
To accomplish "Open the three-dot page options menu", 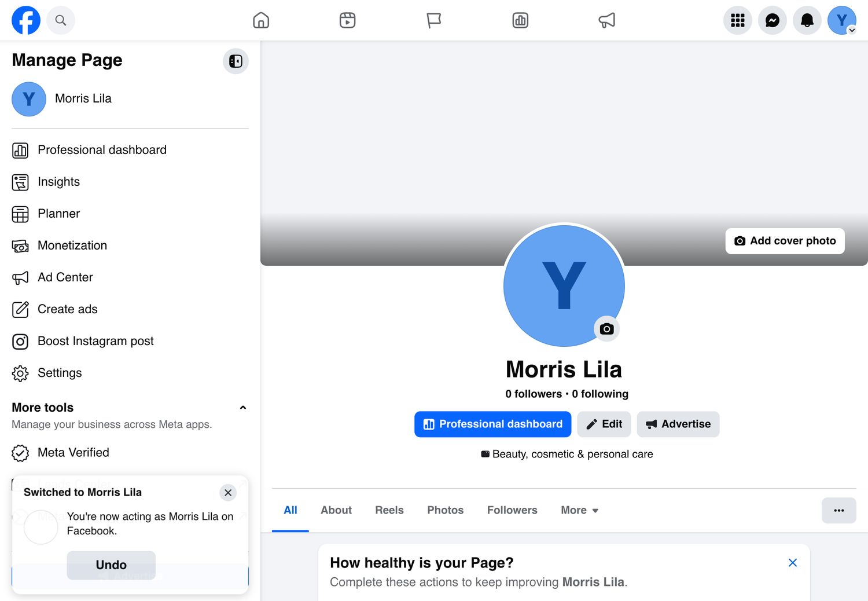I will (x=839, y=511).
